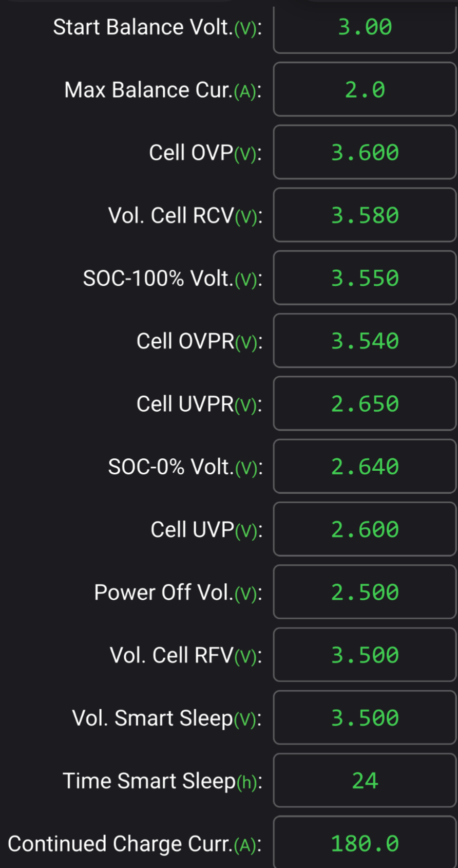Edit the Power Off Vol. value
The height and width of the screenshot is (868, 458).
(x=365, y=593)
